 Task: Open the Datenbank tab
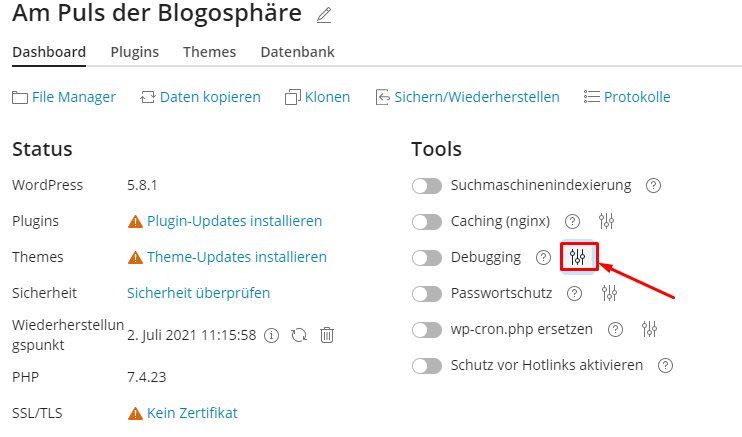pyautogui.click(x=298, y=52)
